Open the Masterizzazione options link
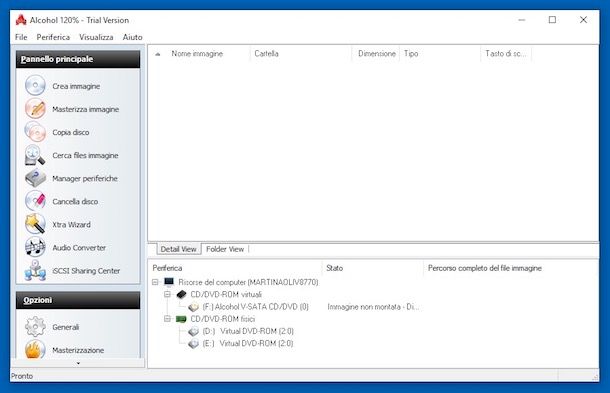The height and width of the screenshot is (393, 610). point(78,350)
